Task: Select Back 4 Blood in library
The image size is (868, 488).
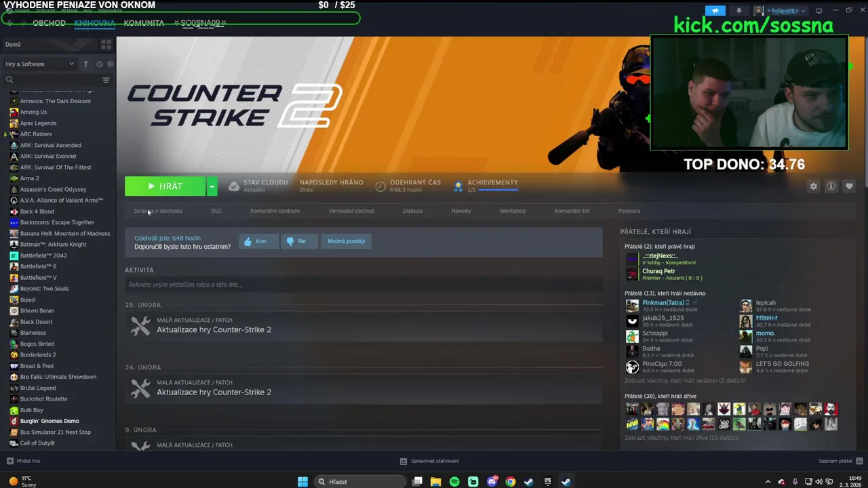Action: [37, 211]
